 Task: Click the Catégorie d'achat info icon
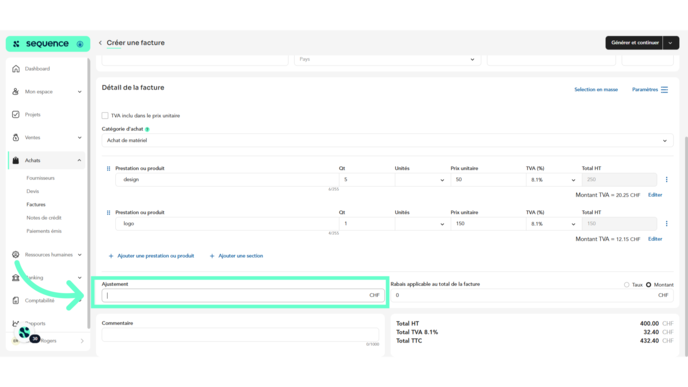click(147, 129)
